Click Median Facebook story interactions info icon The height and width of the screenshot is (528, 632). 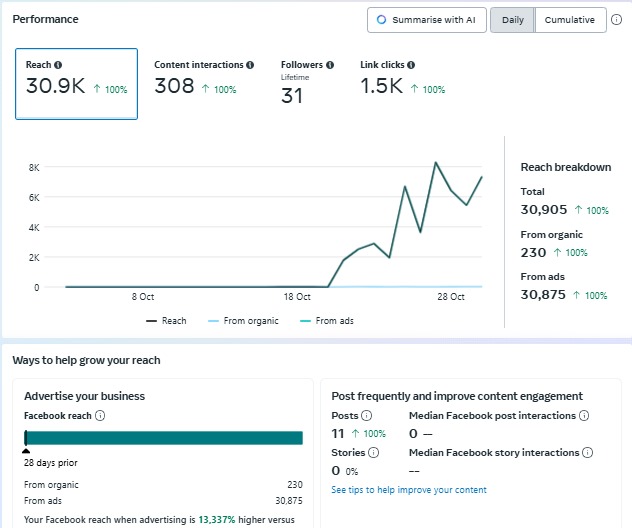[588, 453]
